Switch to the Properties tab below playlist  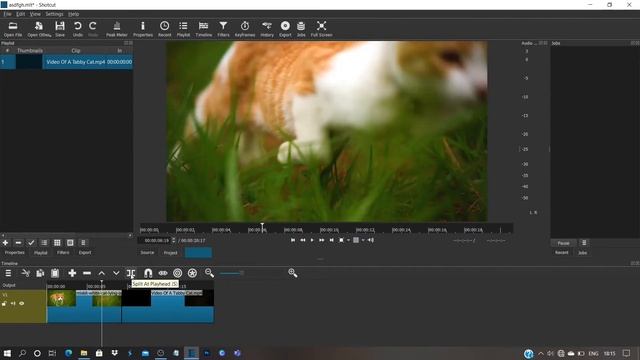15,253
